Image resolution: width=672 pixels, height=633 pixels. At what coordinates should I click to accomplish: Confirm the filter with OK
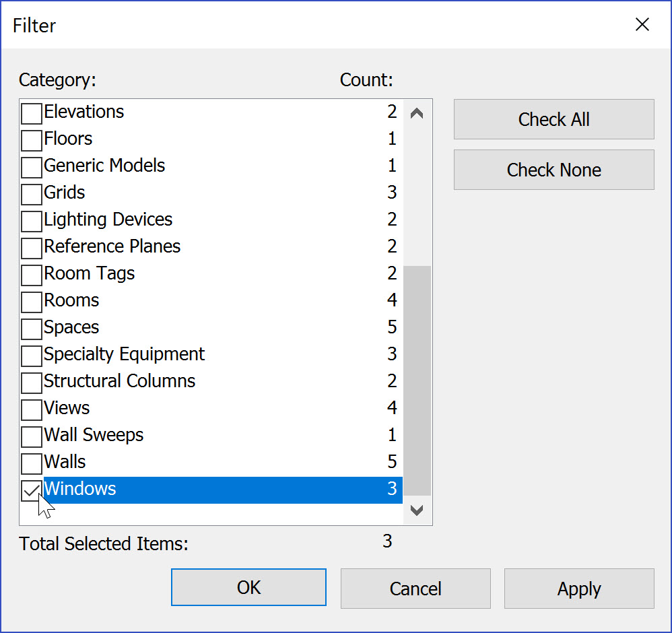[248, 587]
